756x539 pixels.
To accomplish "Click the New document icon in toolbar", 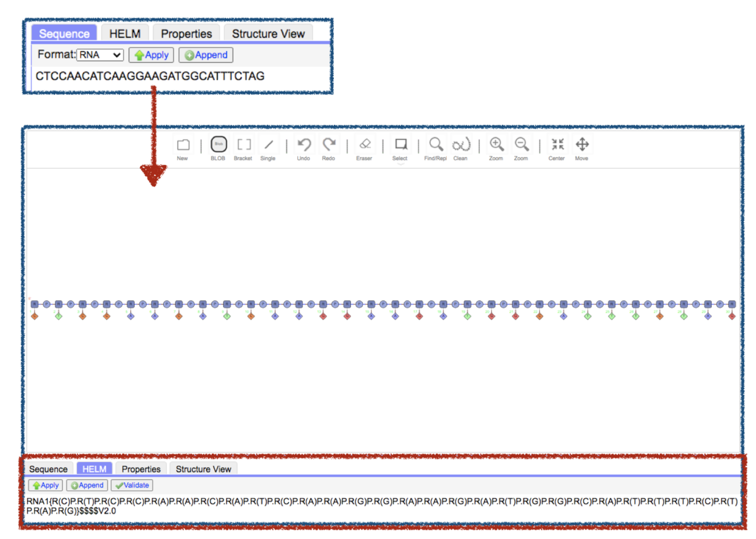I will pos(183,145).
